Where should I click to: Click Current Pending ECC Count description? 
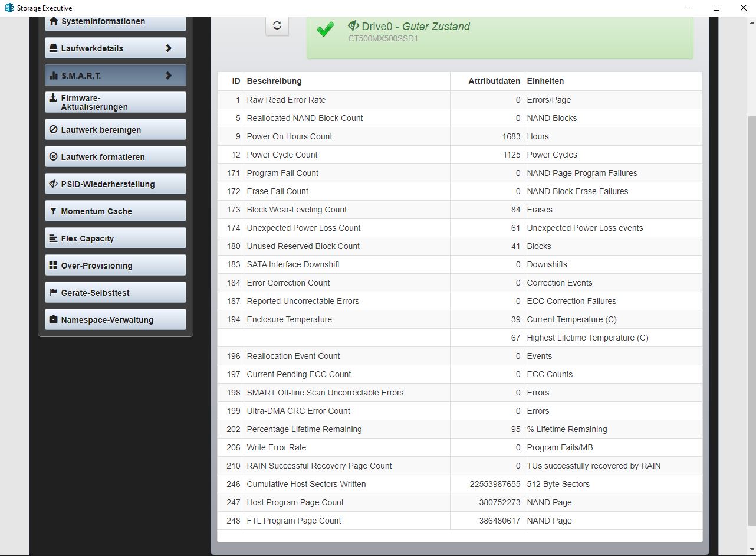(x=299, y=374)
